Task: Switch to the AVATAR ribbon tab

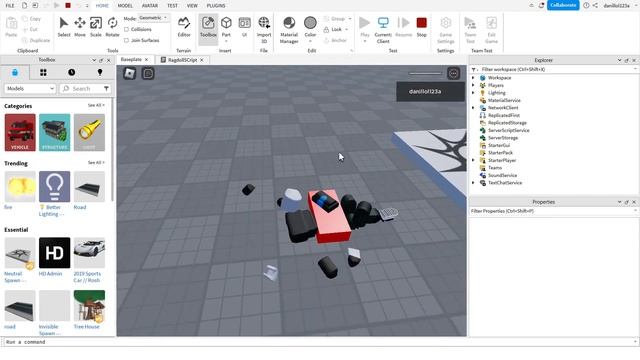Action: pos(150,6)
